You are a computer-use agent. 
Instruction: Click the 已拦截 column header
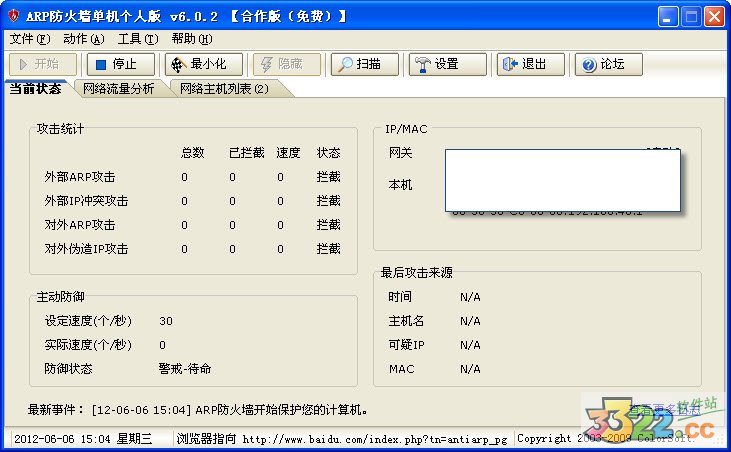click(x=247, y=153)
